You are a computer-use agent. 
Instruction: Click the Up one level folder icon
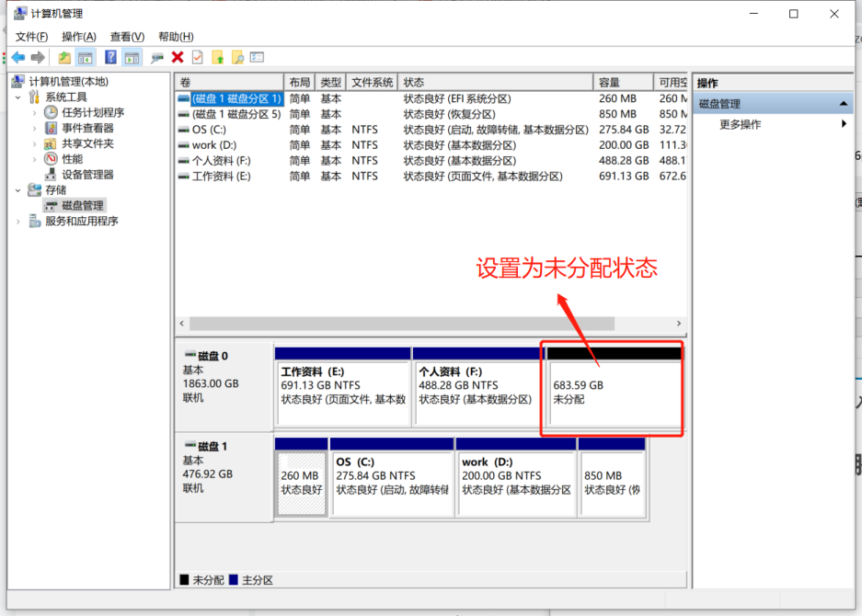pos(64,57)
